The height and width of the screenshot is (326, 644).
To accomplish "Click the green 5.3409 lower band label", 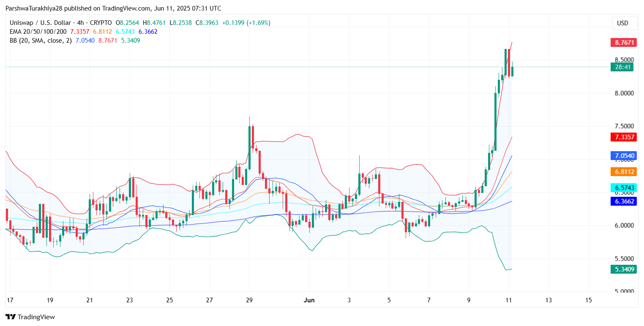I will (623, 269).
